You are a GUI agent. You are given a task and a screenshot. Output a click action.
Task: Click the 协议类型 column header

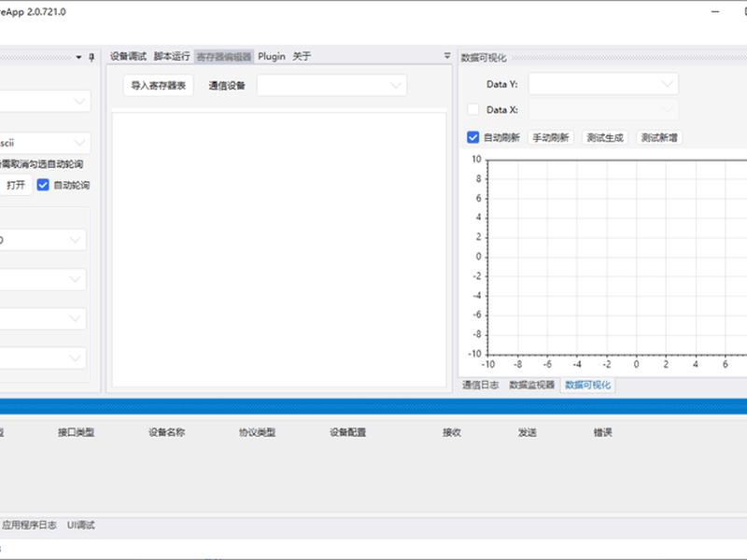coord(258,432)
